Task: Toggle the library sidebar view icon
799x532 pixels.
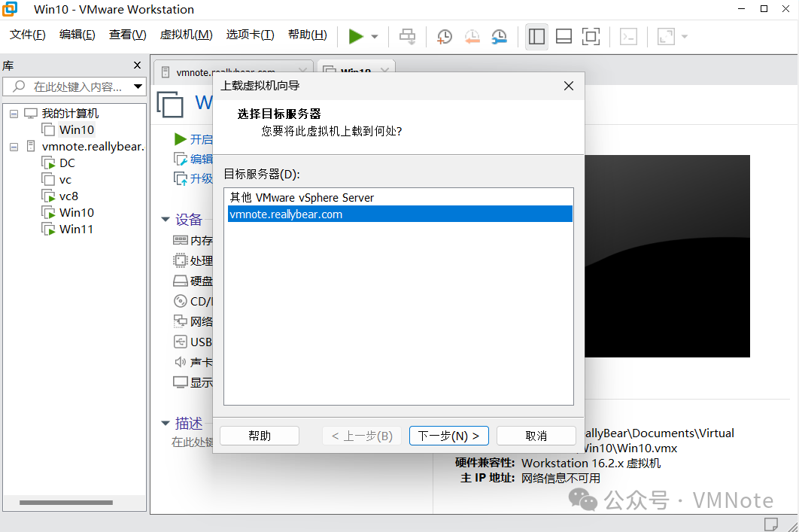Action: [x=536, y=37]
